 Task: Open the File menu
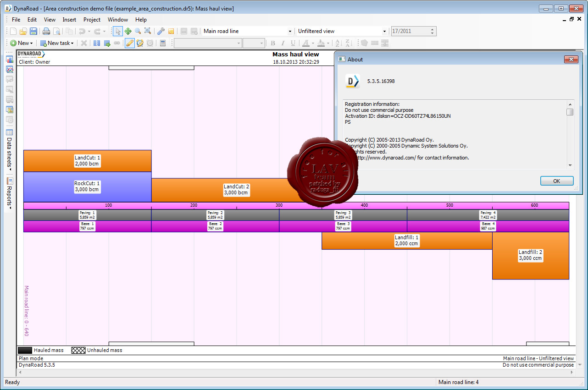[16, 20]
